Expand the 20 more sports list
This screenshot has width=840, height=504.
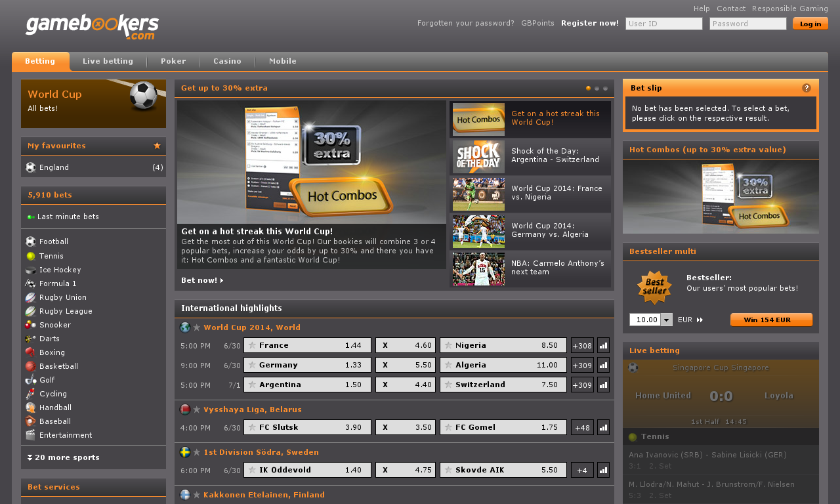(63, 457)
